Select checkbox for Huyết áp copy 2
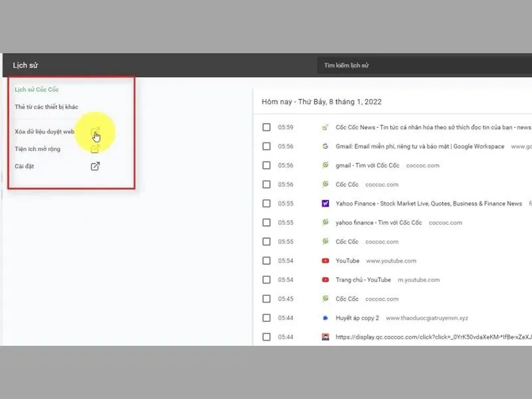Screen dimensions: 532x399 (x=267, y=318)
